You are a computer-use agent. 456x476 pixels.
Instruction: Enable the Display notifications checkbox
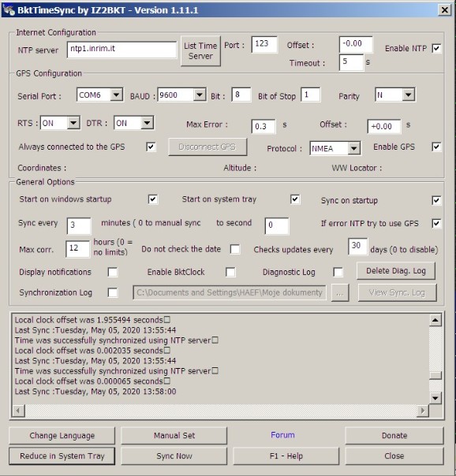113,272
